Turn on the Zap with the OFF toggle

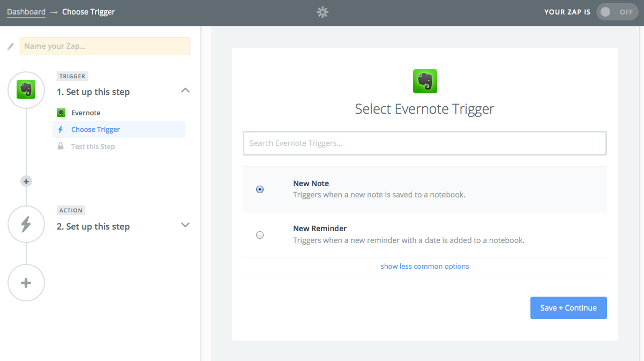(618, 12)
